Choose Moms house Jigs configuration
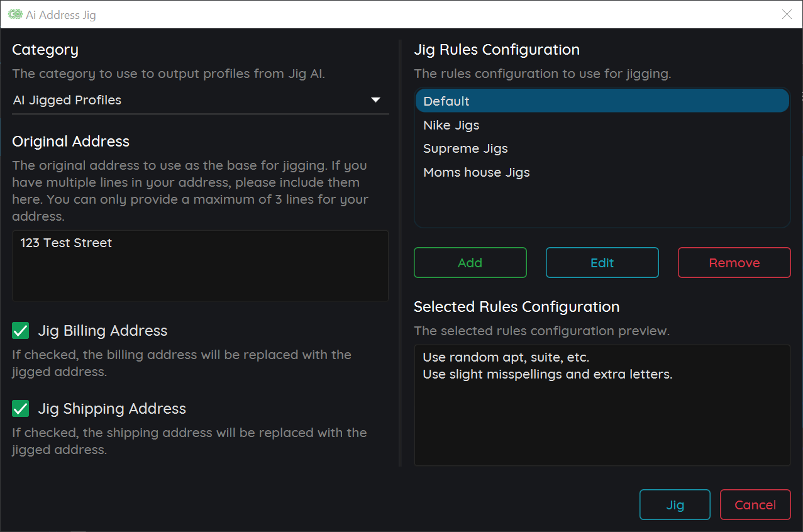The width and height of the screenshot is (803, 532). (x=476, y=172)
